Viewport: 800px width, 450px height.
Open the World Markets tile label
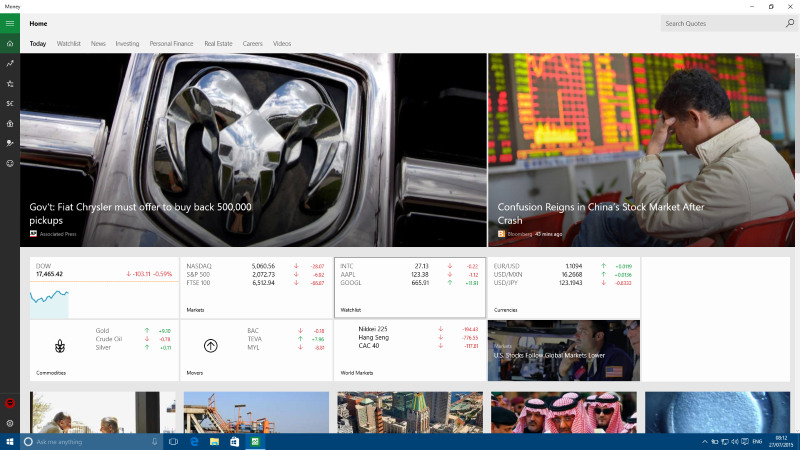click(x=357, y=373)
